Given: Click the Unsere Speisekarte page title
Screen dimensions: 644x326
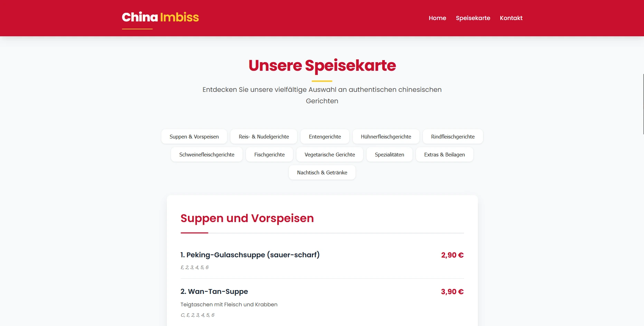Looking at the screenshot, I should (322, 65).
